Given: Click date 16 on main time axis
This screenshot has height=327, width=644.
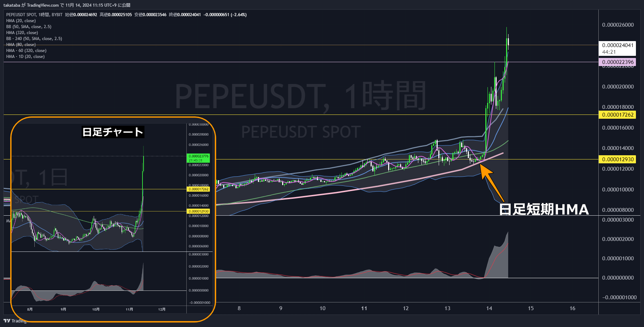Looking at the screenshot, I should [x=572, y=308].
